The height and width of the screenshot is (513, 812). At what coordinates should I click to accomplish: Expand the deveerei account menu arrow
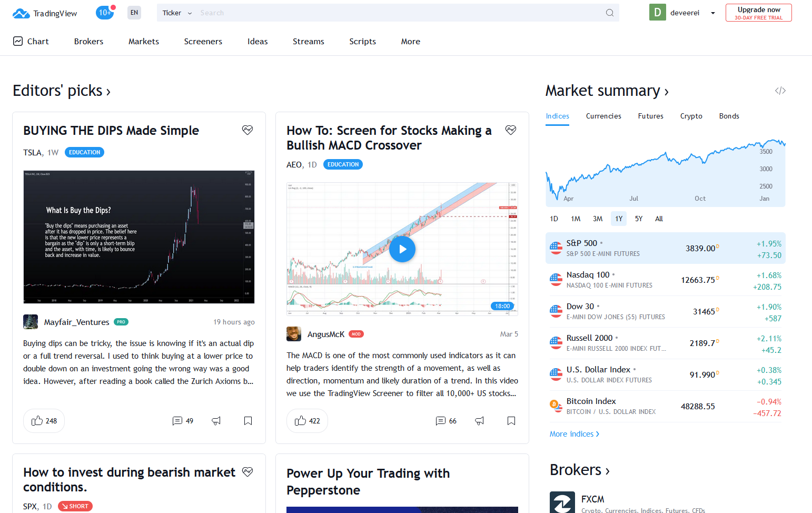click(x=713, y=13)
